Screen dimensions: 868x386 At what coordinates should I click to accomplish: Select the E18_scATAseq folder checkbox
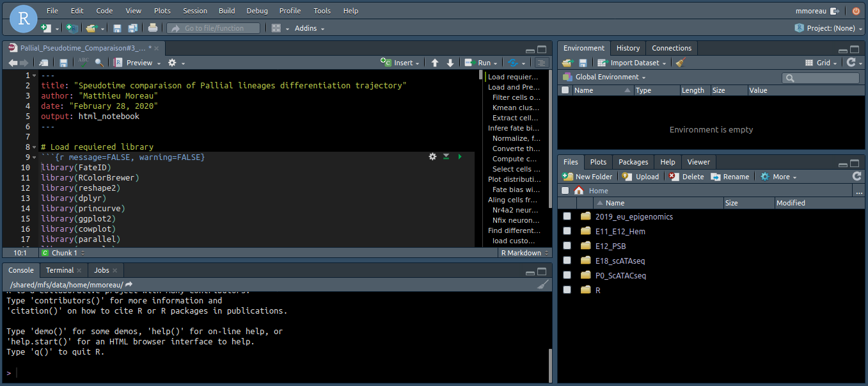(567, 261)
